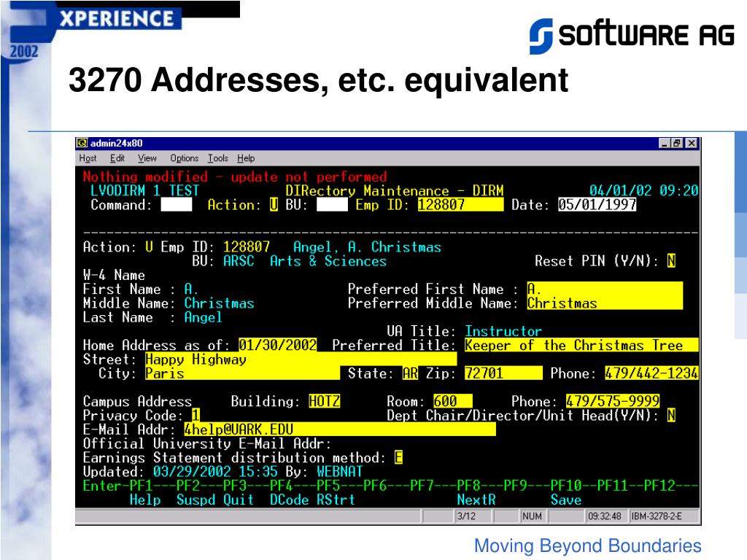Click the Suspd PF2 key label

[196, 499]
